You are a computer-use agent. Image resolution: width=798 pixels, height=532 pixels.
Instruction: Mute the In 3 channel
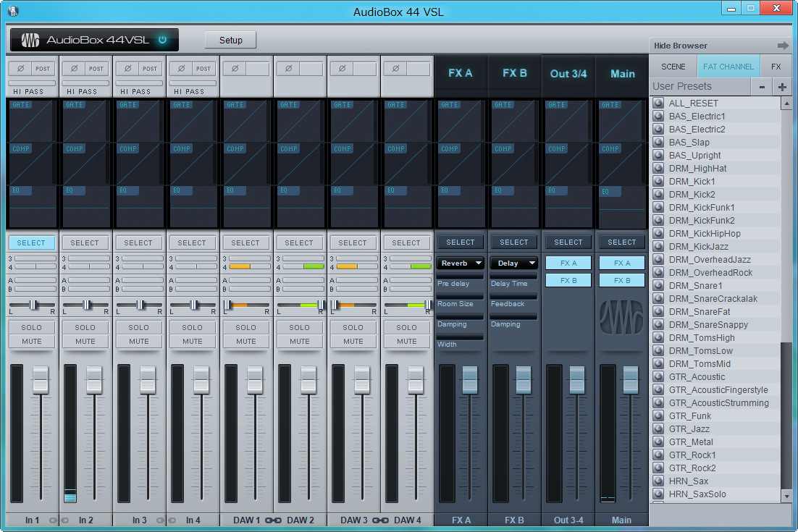click(x=139, y=341)
